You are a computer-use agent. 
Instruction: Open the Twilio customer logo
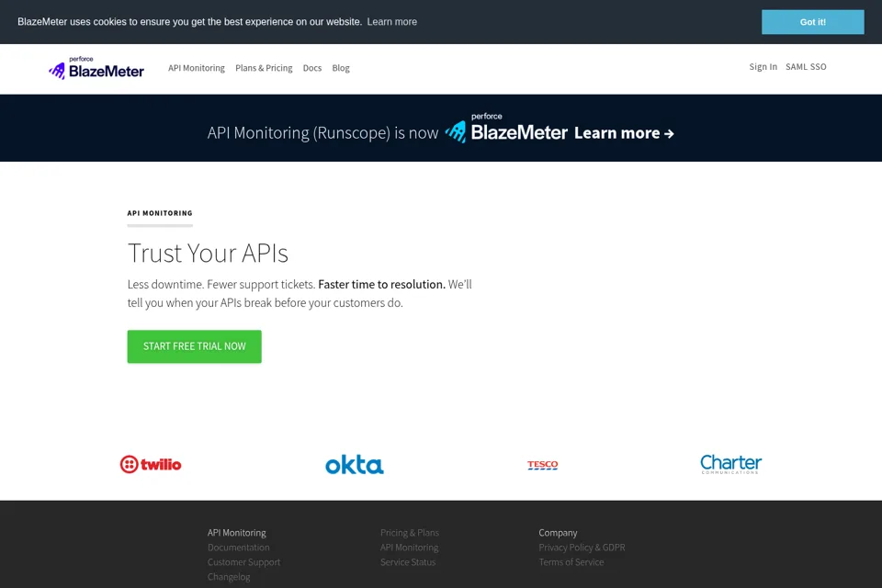[151, 464]
